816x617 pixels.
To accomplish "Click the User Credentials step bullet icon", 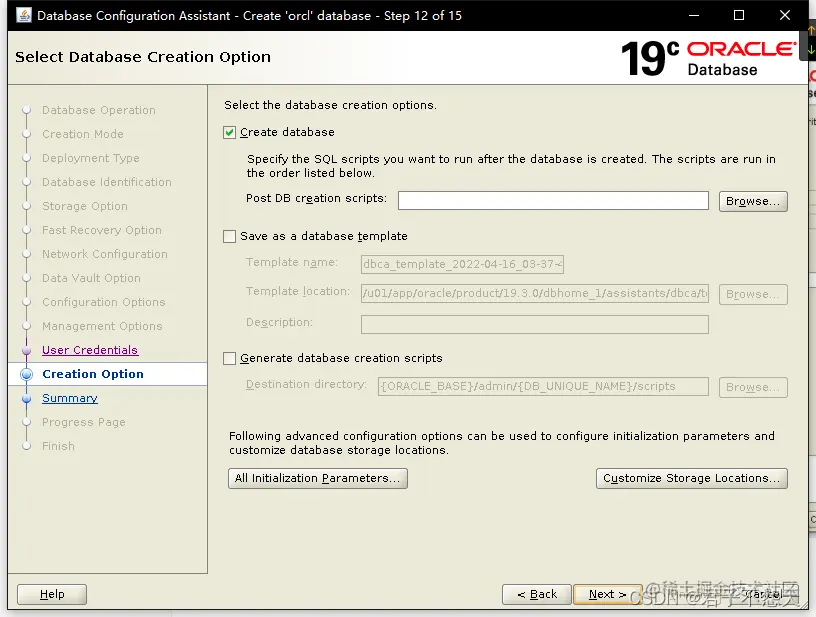I will coord(27,351).
